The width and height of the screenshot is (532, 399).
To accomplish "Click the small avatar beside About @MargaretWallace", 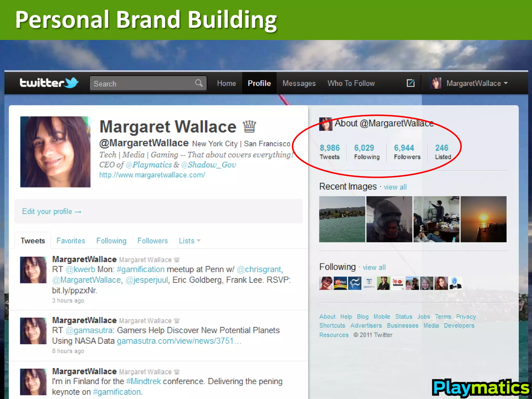I will [x=326, y=124].
